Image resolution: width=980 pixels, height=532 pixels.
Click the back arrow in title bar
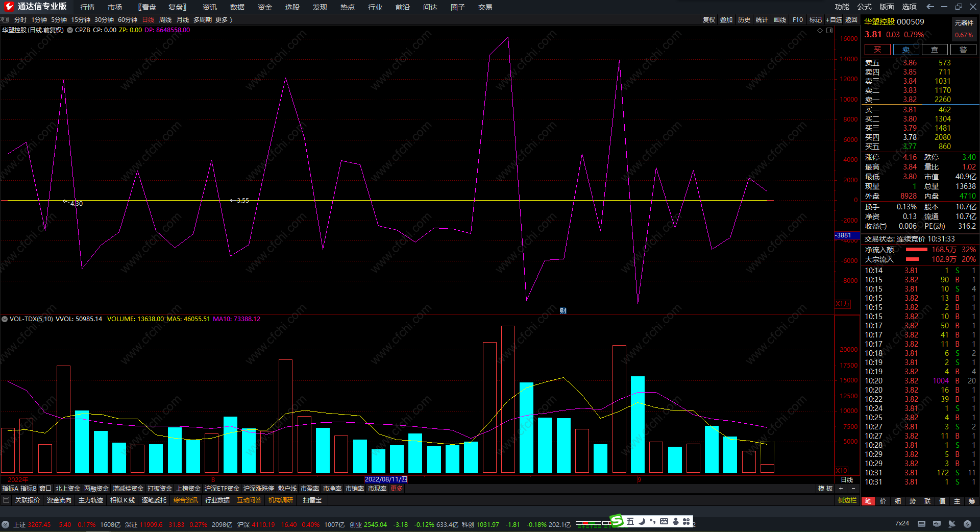pos(930,7)
